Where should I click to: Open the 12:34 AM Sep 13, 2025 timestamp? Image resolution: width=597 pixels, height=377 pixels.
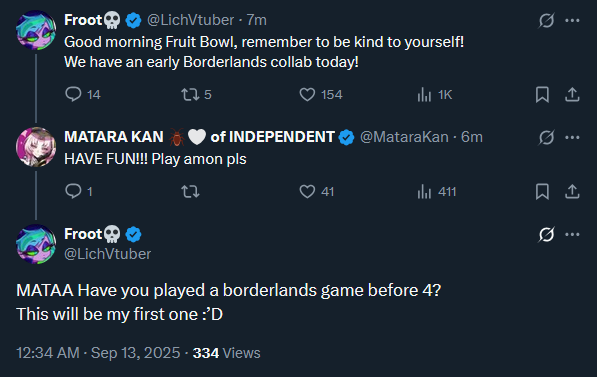point(98,353)
